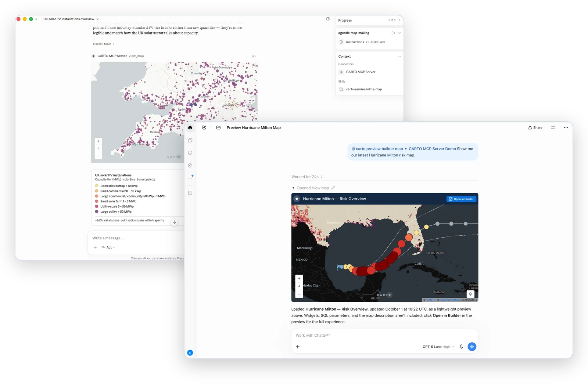Image resolution: width=588 pixels, height=387 pixels.
Task: Expand the Used 5 tools details
Action: [103, 44]
